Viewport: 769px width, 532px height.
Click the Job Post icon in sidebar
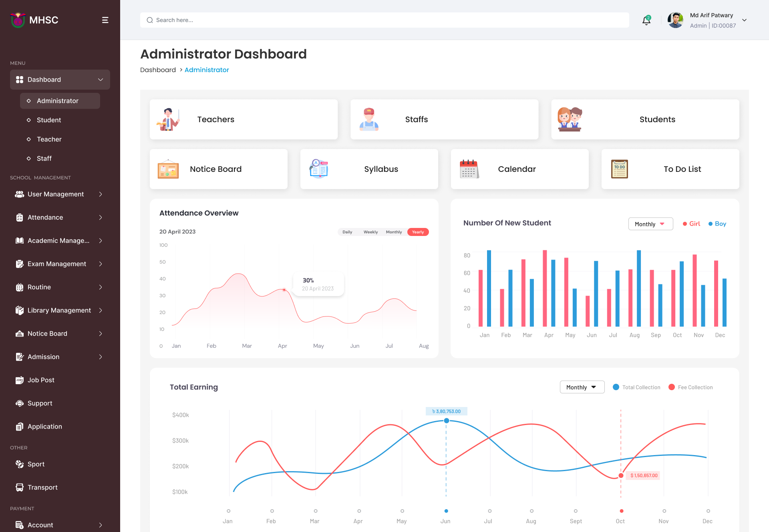pos(20,380)
